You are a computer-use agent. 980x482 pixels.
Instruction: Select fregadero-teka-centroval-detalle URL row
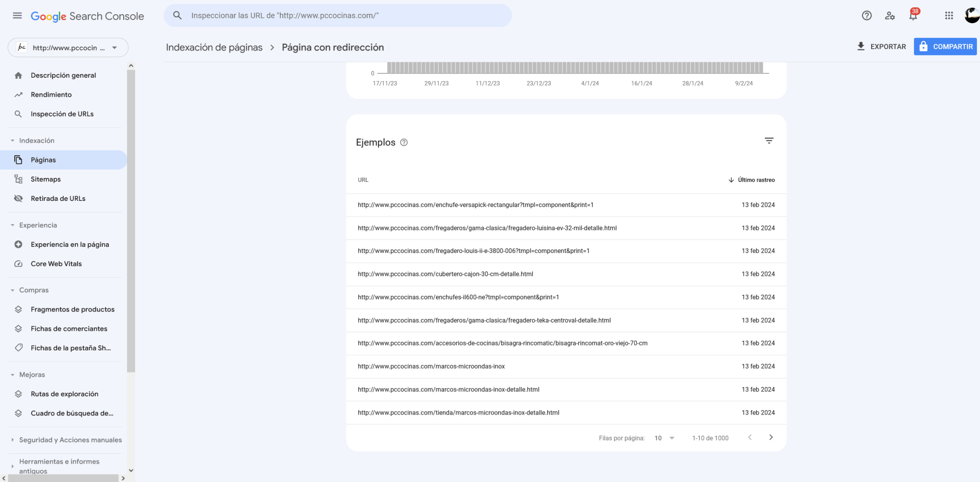[566, 320]
